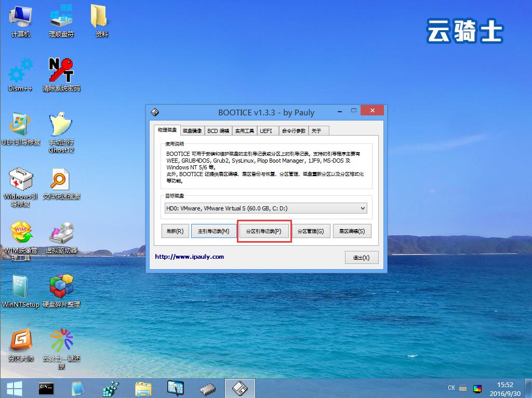
Task: Open the 磁盘镜像 tab
Action: pyautogui.click(x=192, y=131)
